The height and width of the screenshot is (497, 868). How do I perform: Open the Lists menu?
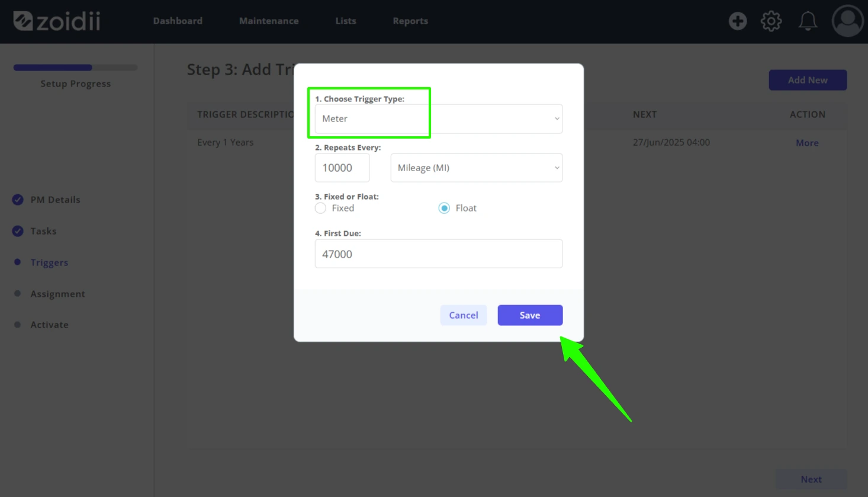click(x=346, y=21)
